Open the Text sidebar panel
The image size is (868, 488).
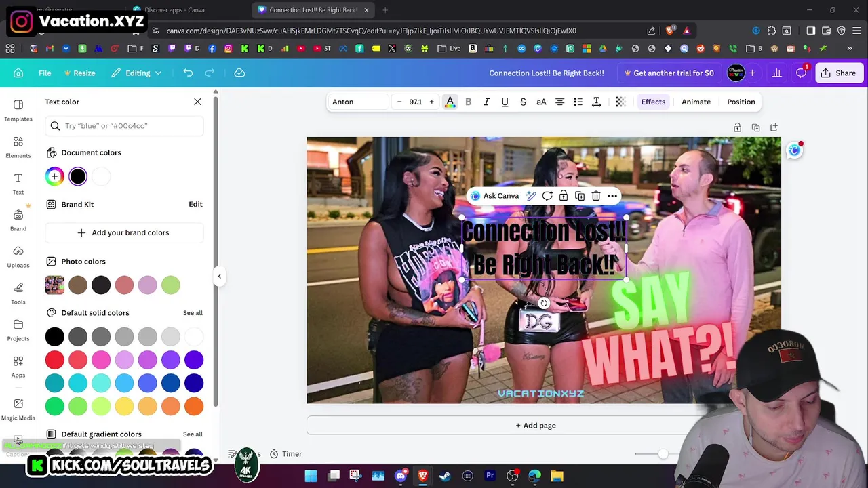tap(18, 183)
